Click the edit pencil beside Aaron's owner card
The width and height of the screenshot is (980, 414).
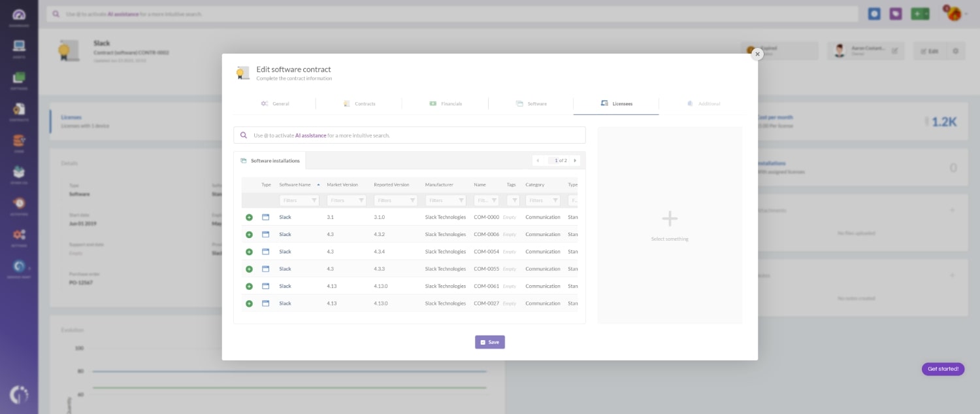click(x=894, y=51)
